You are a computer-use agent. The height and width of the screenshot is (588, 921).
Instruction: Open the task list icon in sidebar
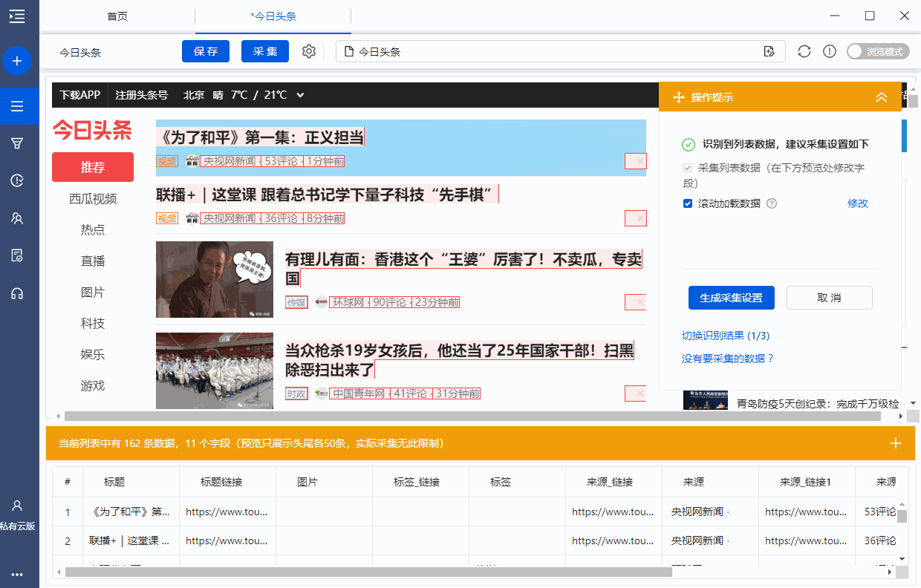coord(17,106)
